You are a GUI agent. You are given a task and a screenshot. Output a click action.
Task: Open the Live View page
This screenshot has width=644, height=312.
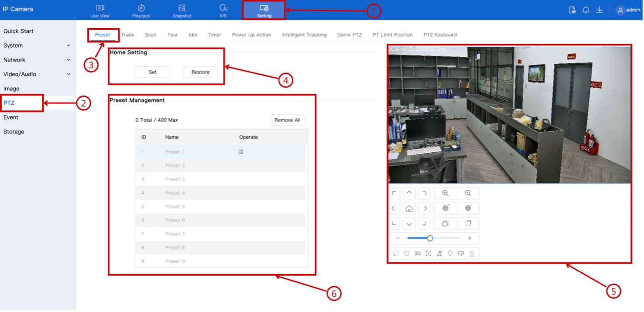point(100,10)
